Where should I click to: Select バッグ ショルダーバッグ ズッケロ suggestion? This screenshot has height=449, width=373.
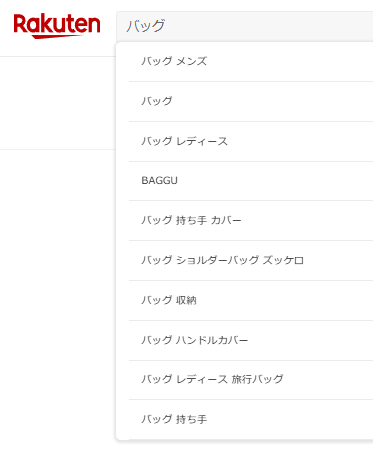point(251,260)
